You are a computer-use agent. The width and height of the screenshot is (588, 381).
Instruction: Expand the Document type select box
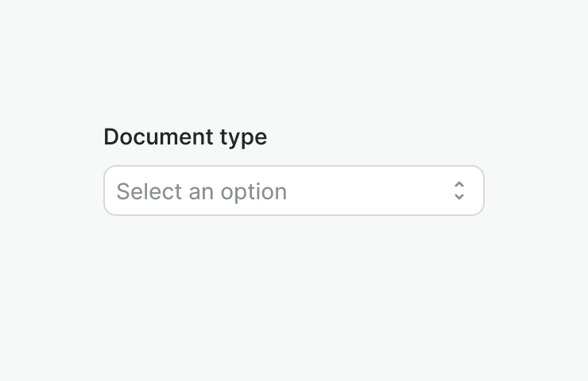point(293,190)
